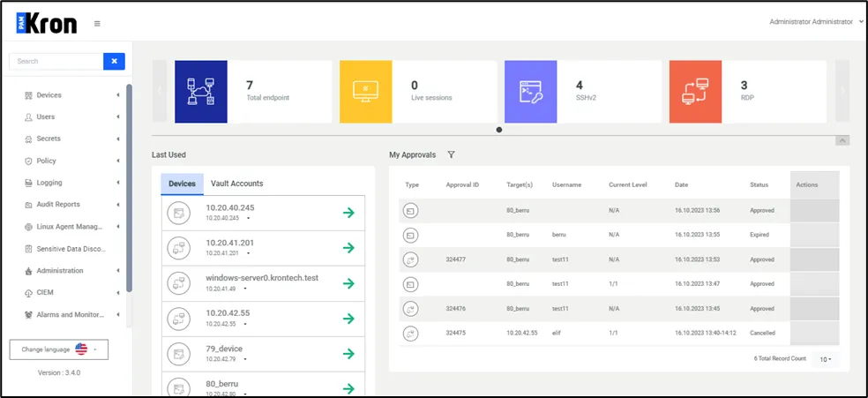
Task: Expand the Secrets sidebar menu arrow
Action: pyautogui.click(x=118, y=139)
